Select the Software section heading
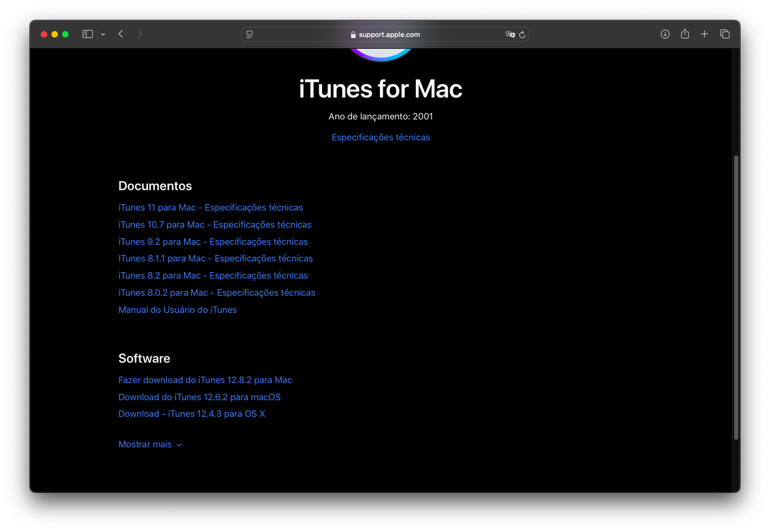Viewport: 770px width, 532px height. 144,359
